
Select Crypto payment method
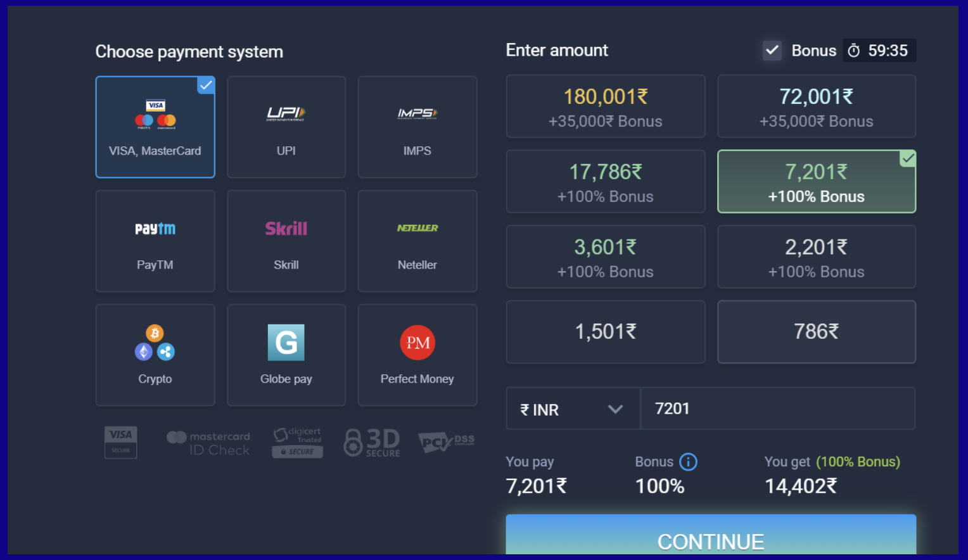pyautogui.click(x=155, y=355)
